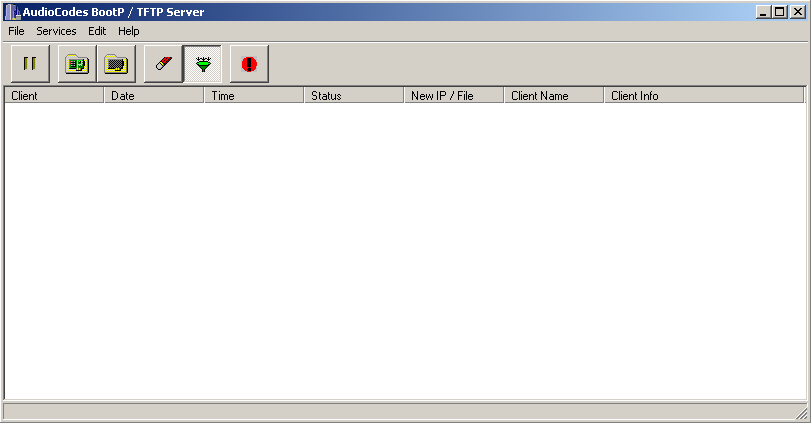
Task: Click the AudioCodes application icon in title bar
Action: pyautogui.click(x=12, y=12)
